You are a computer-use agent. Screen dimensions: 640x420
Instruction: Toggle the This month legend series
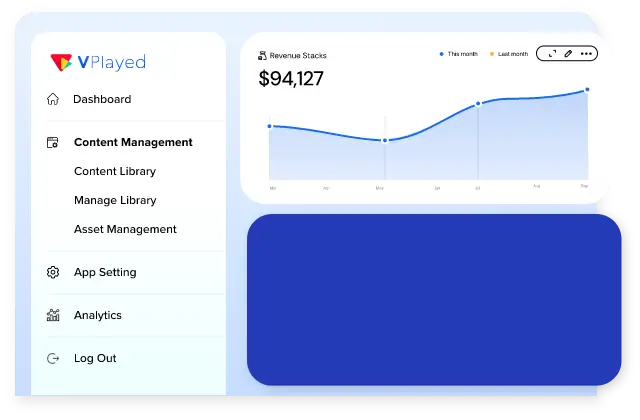coord(459,54)
